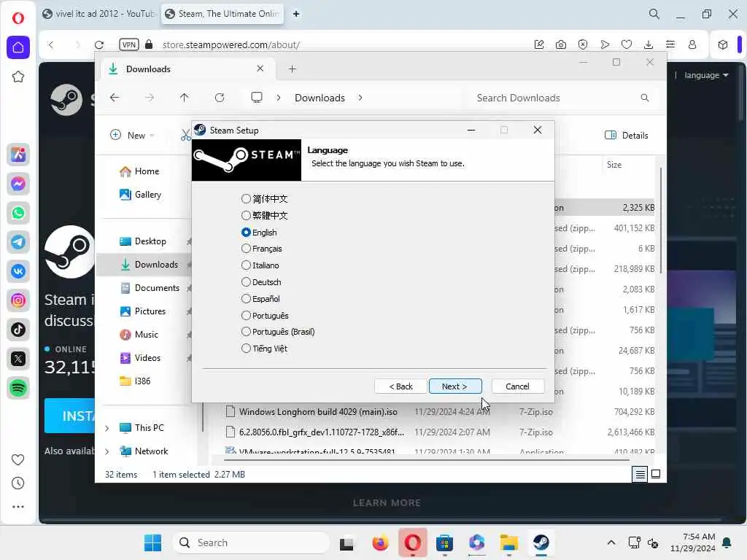
Task: Expand the Network tree node
Action: point(107,451)
